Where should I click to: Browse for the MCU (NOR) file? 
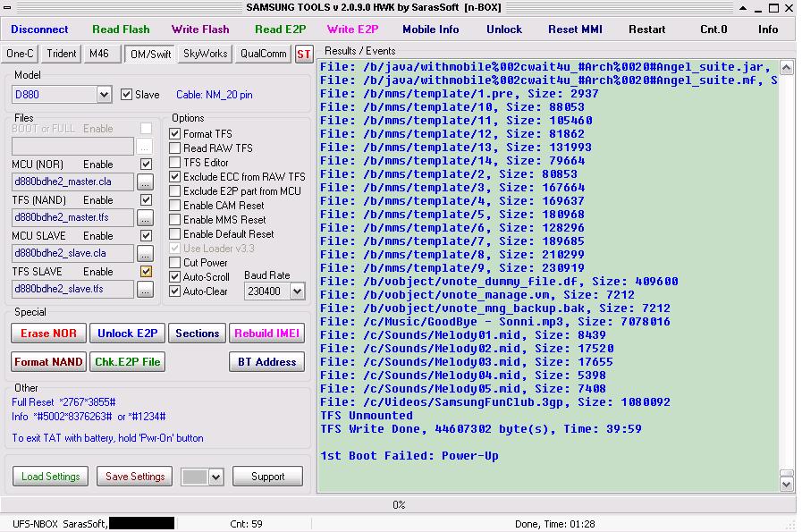[145, 182]
